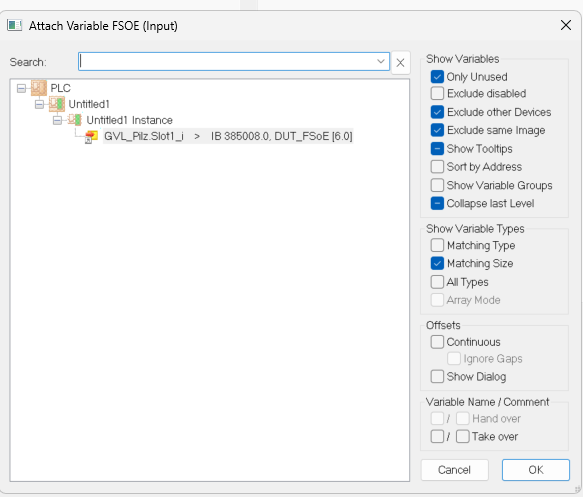This screenshot has width=583, height=497.
Task: Check the All Types checkbox
Action: [x=437, y=282]
